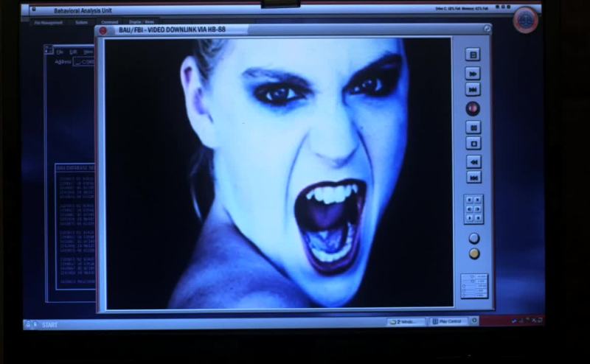
Task: Click the skip-to-start button
Action: click(473, 177)
